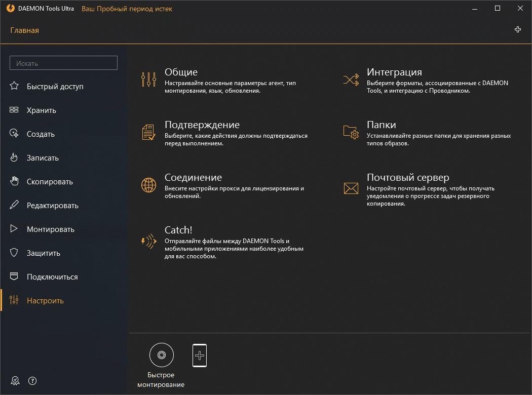Viewport: 532px width, 395px height.
Task: Click the Хранить grid icon
Action: [14, 109]
